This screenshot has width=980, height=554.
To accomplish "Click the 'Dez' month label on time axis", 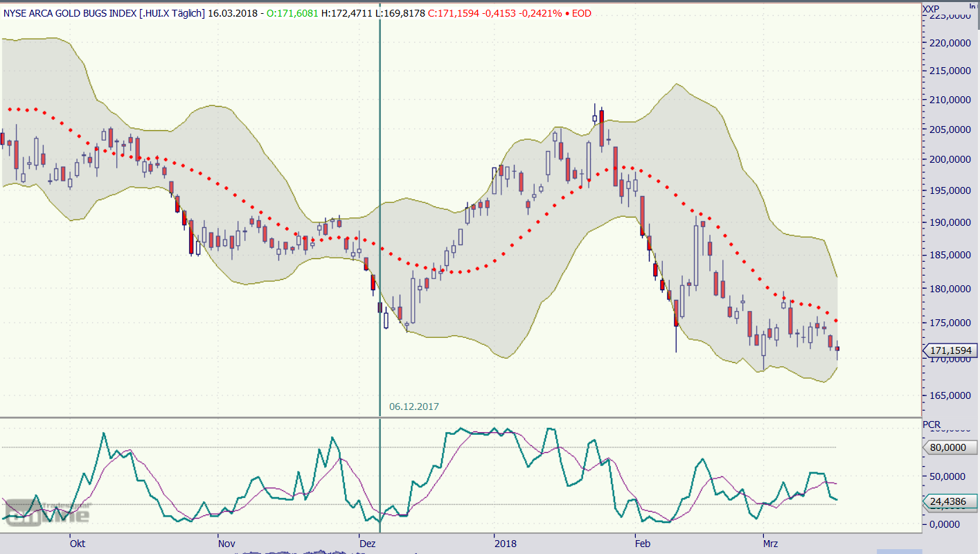I will [x=368, y=544].
